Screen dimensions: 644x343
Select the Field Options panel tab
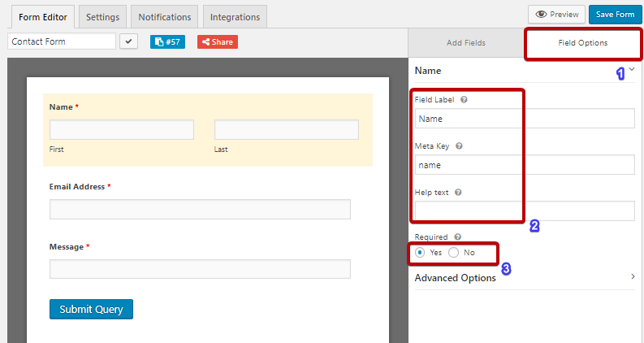pos(582,43)
